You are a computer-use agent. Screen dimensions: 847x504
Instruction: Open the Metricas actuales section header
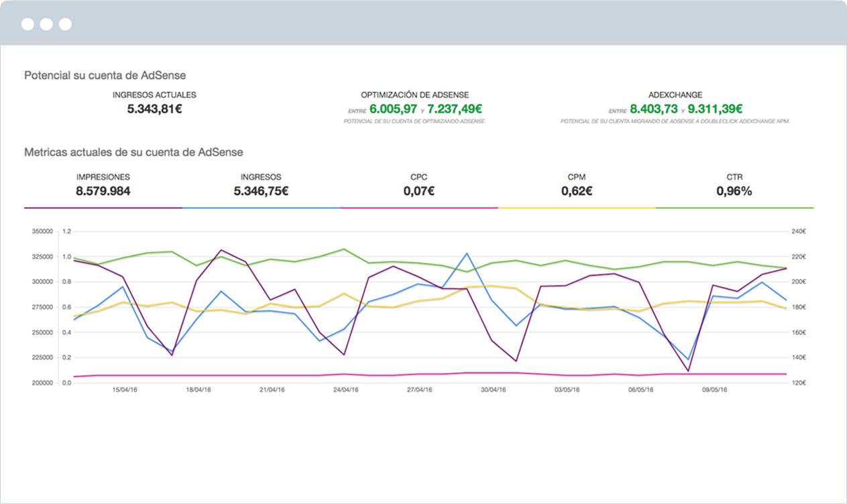coord(133,152)
